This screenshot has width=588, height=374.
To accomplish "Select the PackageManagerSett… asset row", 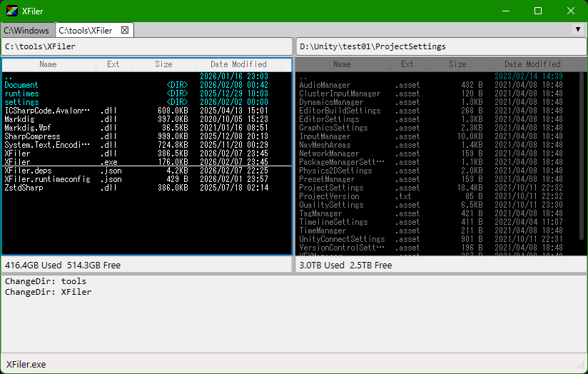I will pos(437,162).
